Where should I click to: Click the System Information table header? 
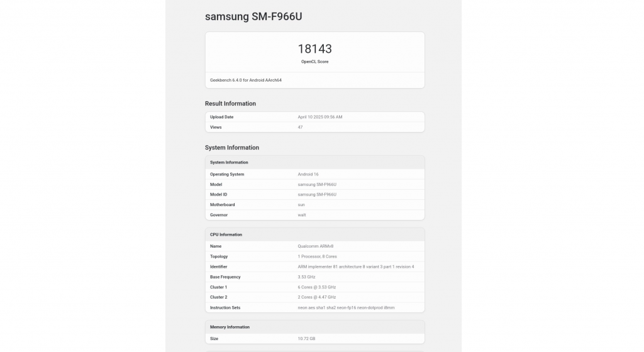pyautogui.click(x=229, y=162)
